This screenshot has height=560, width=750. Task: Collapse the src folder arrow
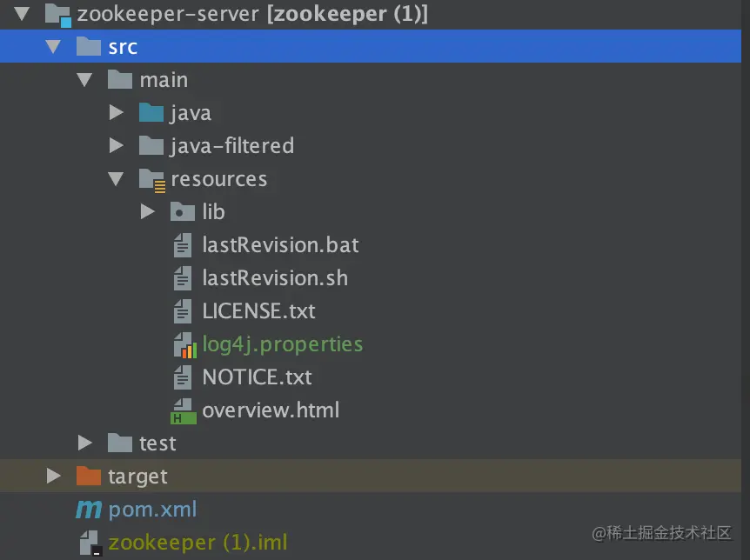[53, 47]
